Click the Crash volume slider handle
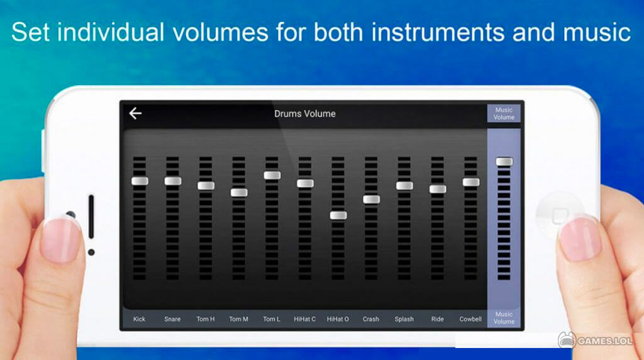 click(x=371, y=200)
